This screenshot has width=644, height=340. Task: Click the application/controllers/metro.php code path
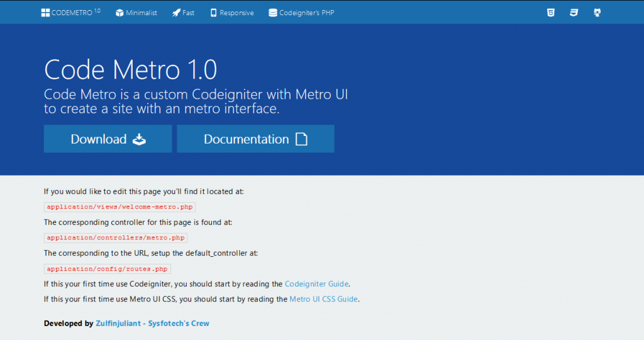click(x=116, y=237)
